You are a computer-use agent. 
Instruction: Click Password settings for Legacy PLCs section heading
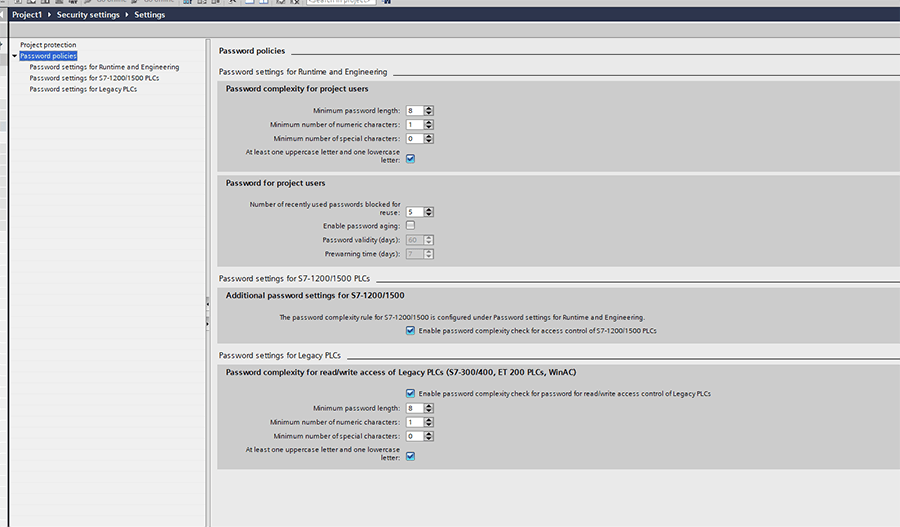pos(280,355)
